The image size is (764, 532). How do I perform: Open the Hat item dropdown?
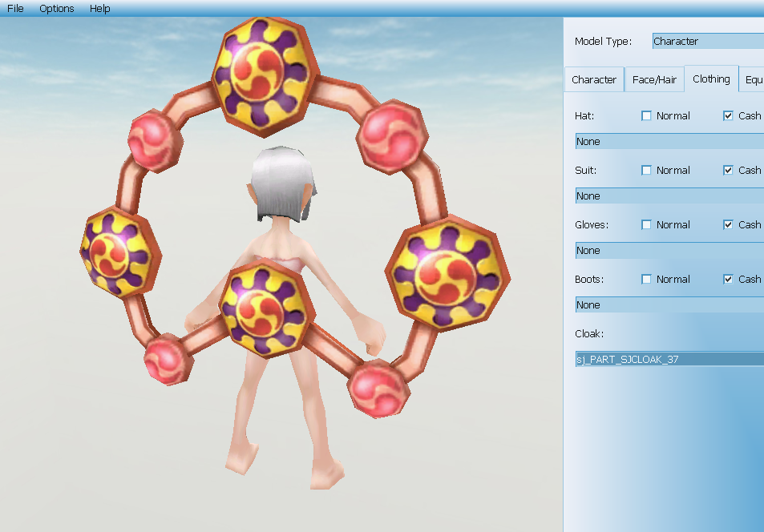pos(669,142)
